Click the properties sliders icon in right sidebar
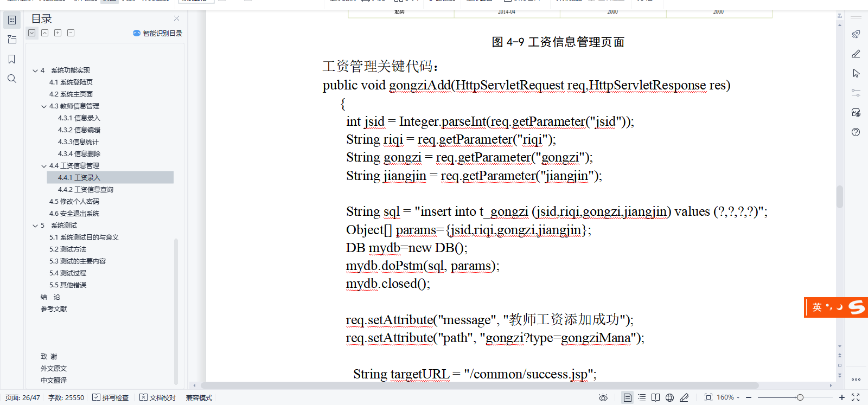 coord(856,93)
